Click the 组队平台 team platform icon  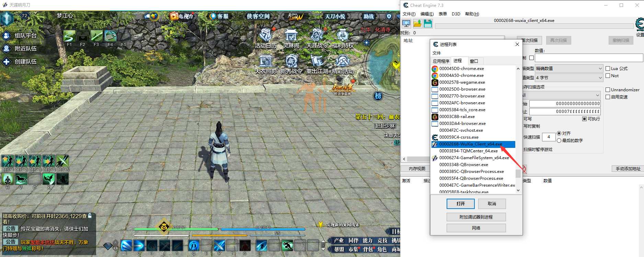[x=7, y=36]
